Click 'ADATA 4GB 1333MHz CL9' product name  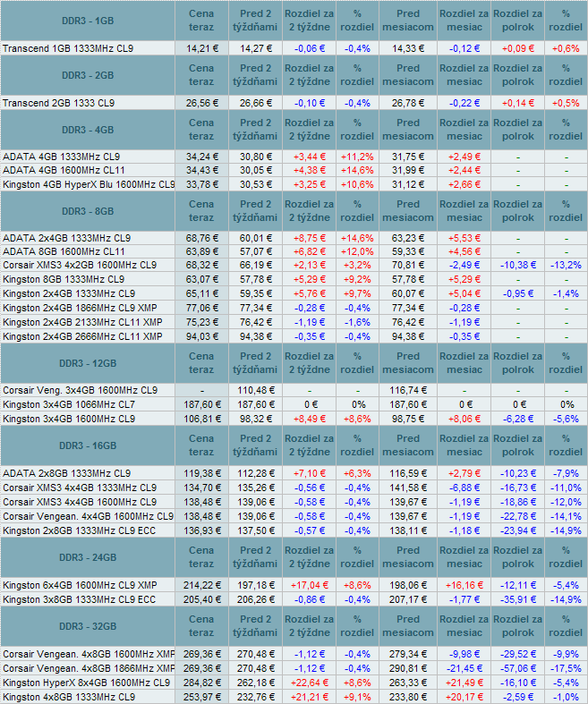61,157
